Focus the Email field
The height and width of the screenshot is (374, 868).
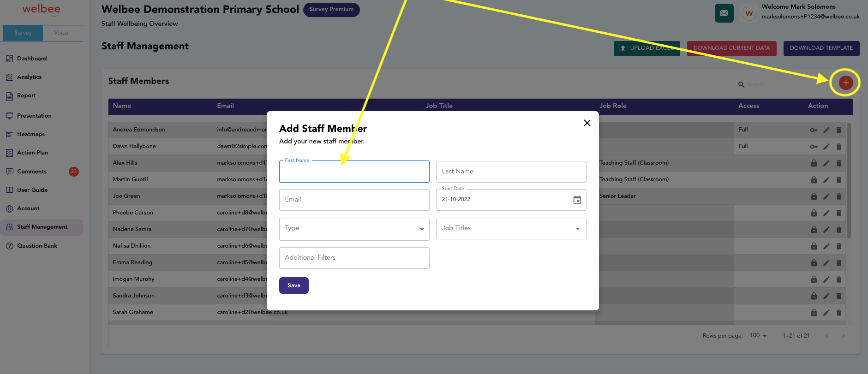[354, 200]
